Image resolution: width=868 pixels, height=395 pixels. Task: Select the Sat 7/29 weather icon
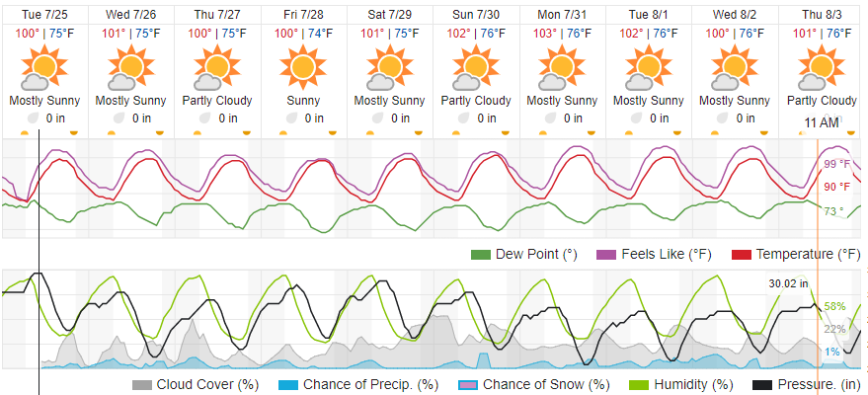click(x=389, y=69)
